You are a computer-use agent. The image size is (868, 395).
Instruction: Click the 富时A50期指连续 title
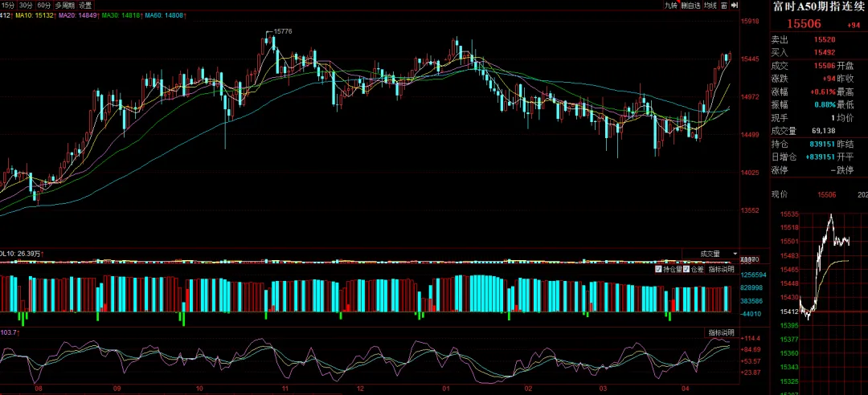pos(817,7)
